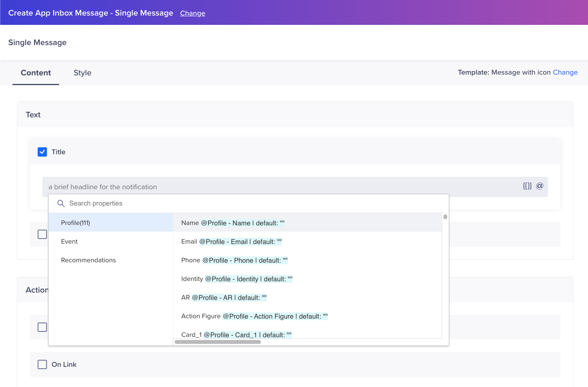Viewport: 588px width, 387px height.
Task: Select the Recommendations category
Action: pyautogui.click(x=111, y=260)
